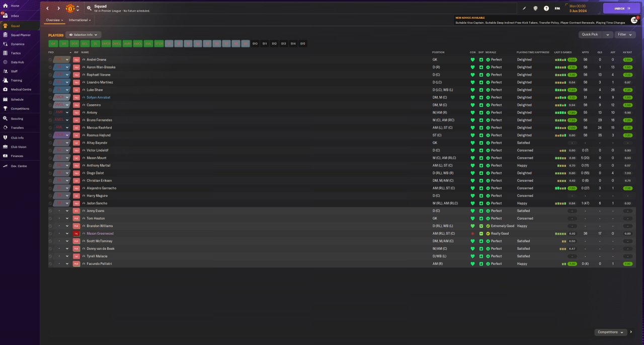Select the S10 substitute slot
The width and height of the screenshot is (644, 345).
pos(255,44)
